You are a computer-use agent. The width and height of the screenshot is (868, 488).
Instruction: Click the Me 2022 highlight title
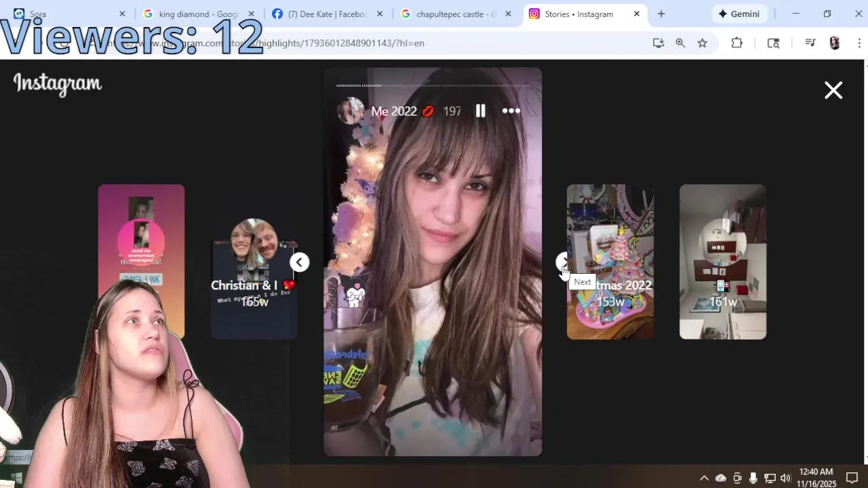(402, 111)
